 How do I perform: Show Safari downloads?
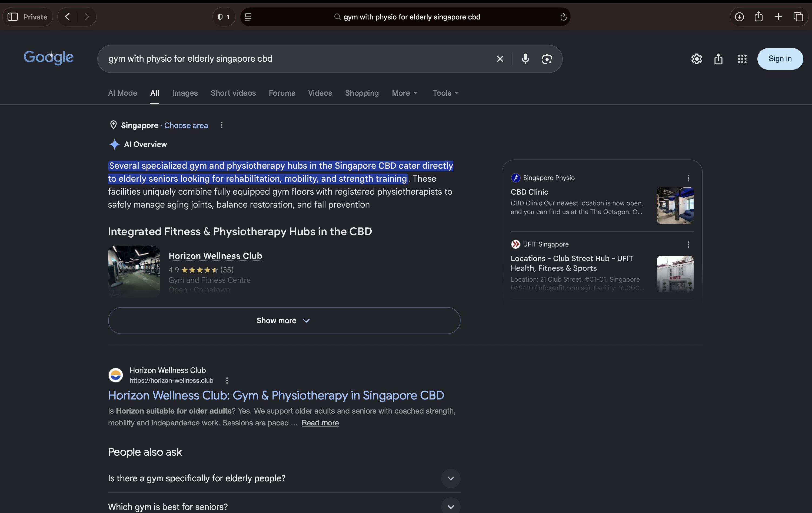(739, 17)
